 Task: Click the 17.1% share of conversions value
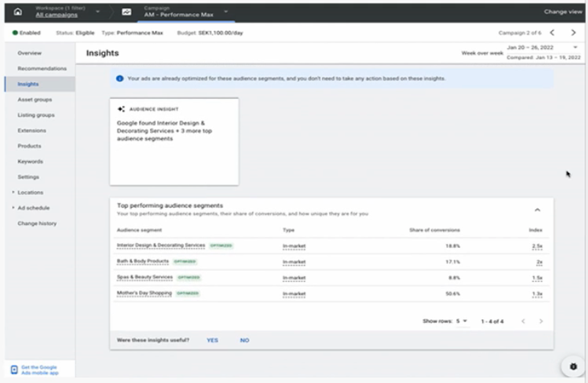tap(452, 262)
